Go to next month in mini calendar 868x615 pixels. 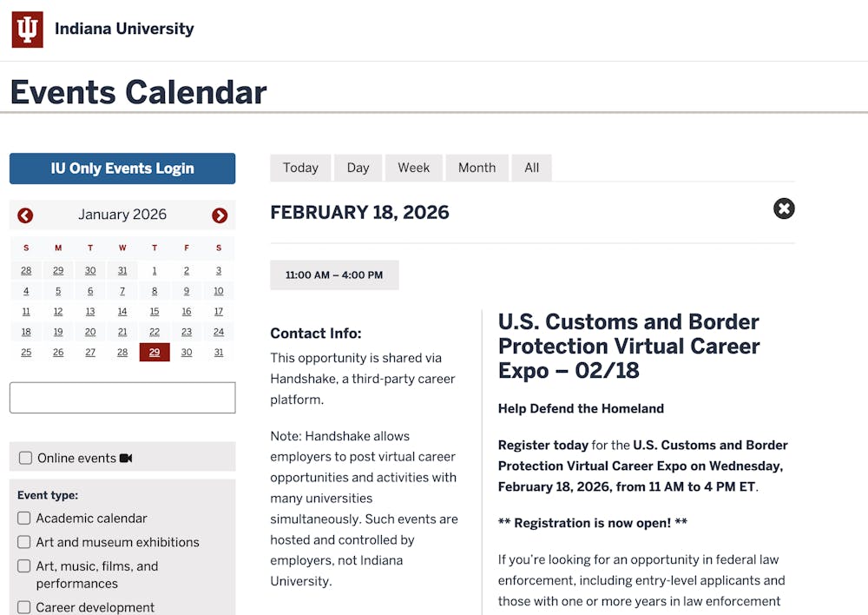point(220,215)
